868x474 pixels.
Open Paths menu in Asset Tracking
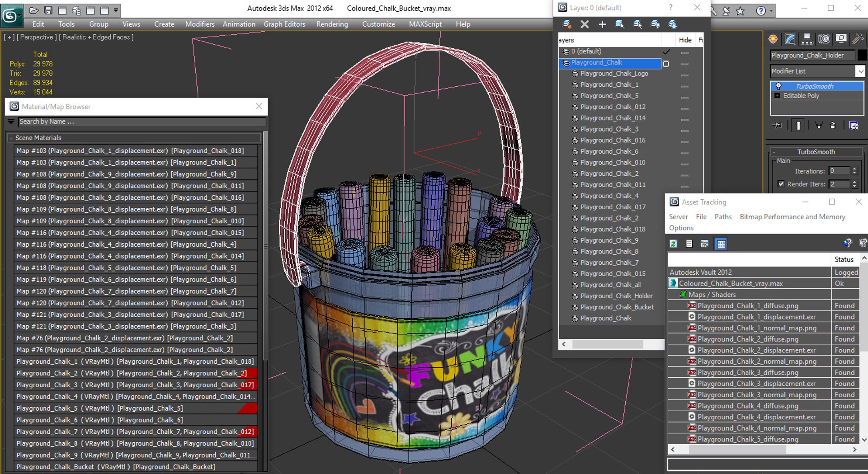tap(723, 217)
